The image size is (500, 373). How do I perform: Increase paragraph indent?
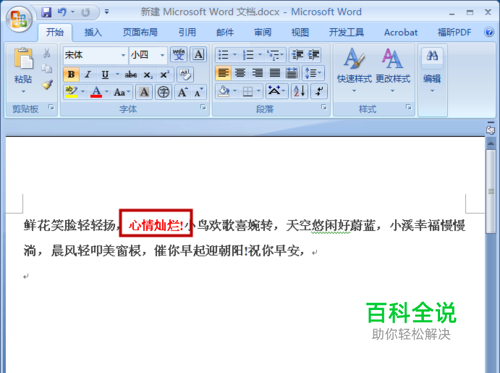pos(314,55)
